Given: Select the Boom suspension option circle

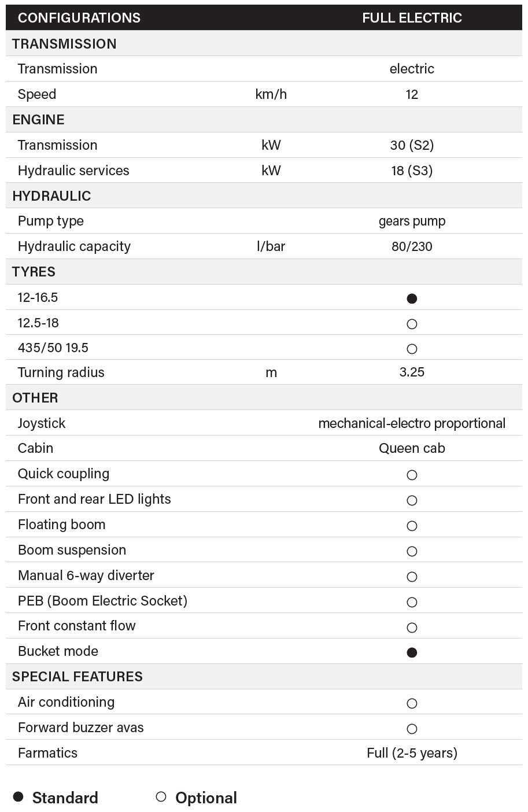Looking at the screenshot, I should pos(412,551).
